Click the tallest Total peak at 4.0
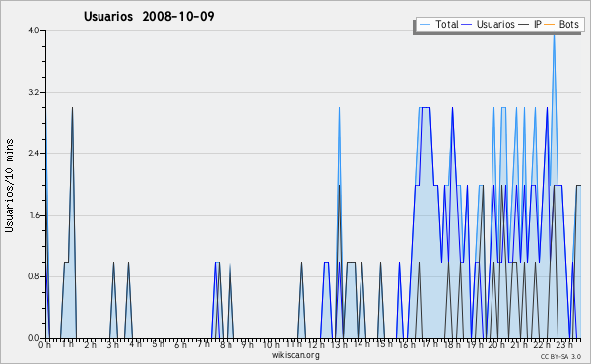 (554, 34)
